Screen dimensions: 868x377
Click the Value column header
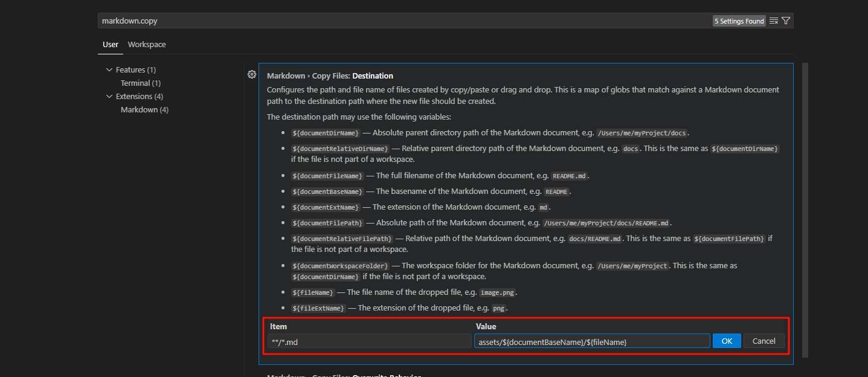coord(486,326)
